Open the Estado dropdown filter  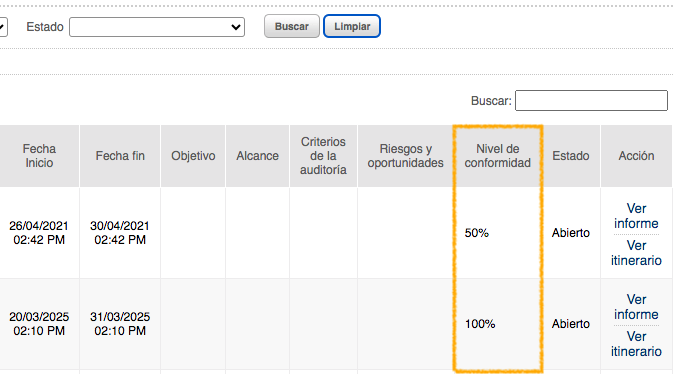[157, 27]
